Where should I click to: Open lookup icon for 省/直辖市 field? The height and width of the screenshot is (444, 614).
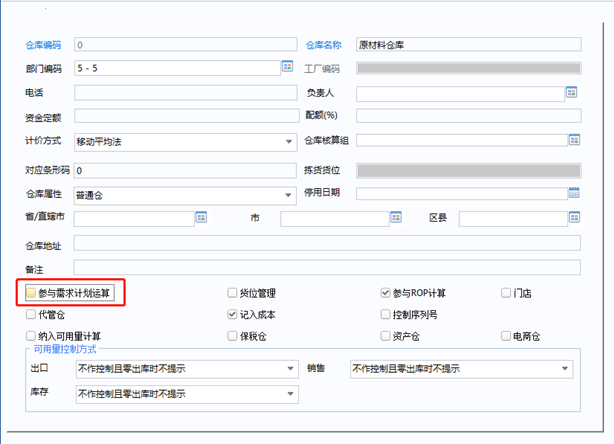201,217
